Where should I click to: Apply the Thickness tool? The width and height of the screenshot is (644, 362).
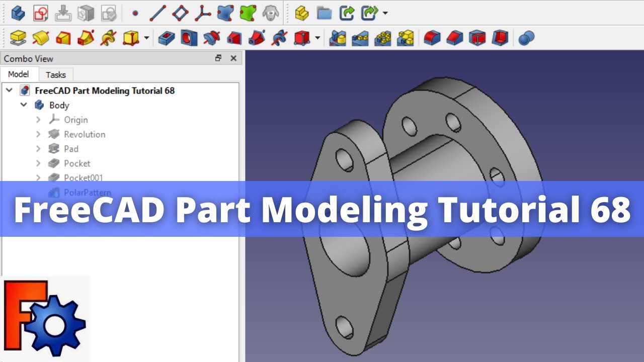pos(500,38)
